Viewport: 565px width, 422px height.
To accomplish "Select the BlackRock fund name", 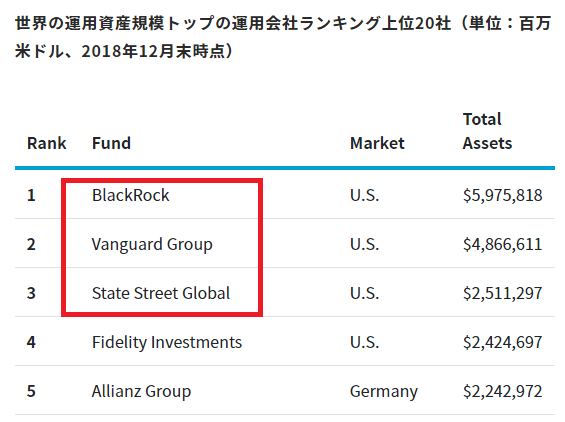I will click(x=130, y=195).
